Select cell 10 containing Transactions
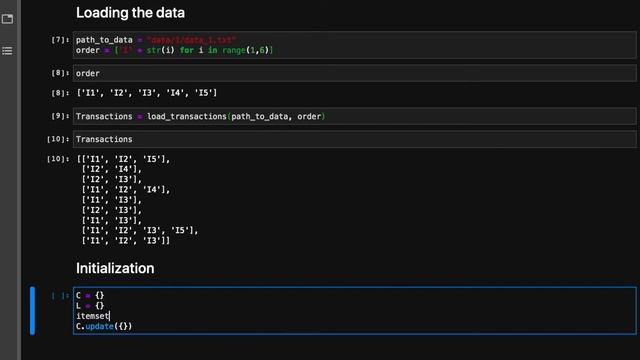This screenshot has width=640, height=360. [x=355, y=139]
